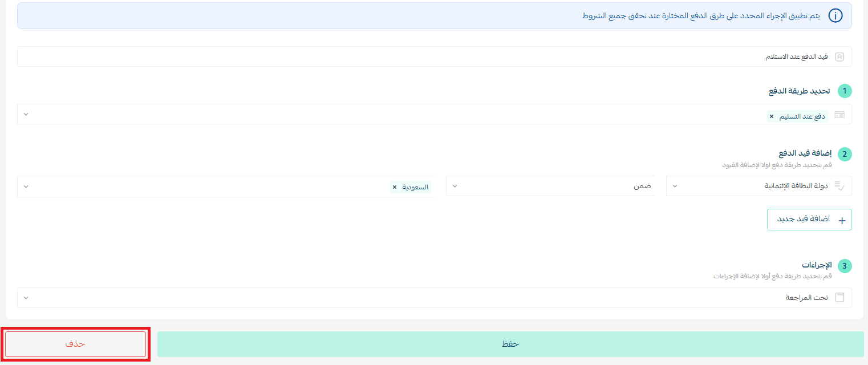Viewport: 868px width, 365px height.
Task: Click the info banner message text
Action: point(700,16)
